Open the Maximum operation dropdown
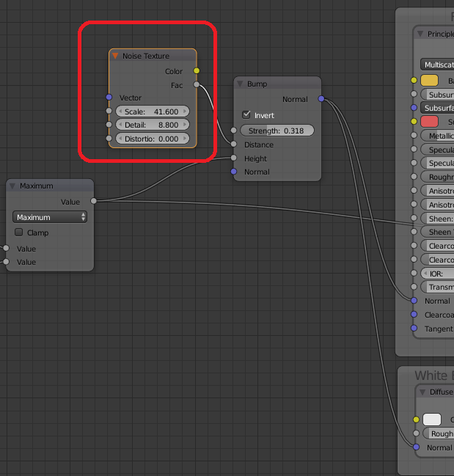 (x=50, y=217)
